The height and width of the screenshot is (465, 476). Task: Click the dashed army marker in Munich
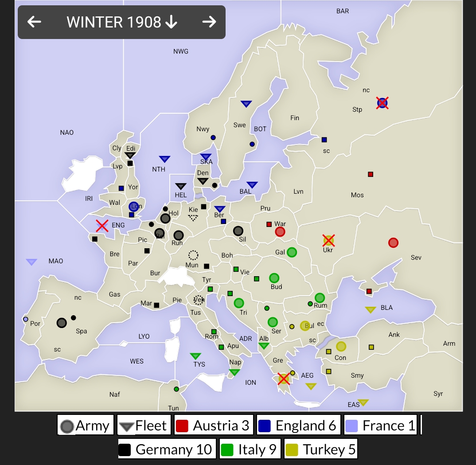pyautogui.click(x=193, y=255)
